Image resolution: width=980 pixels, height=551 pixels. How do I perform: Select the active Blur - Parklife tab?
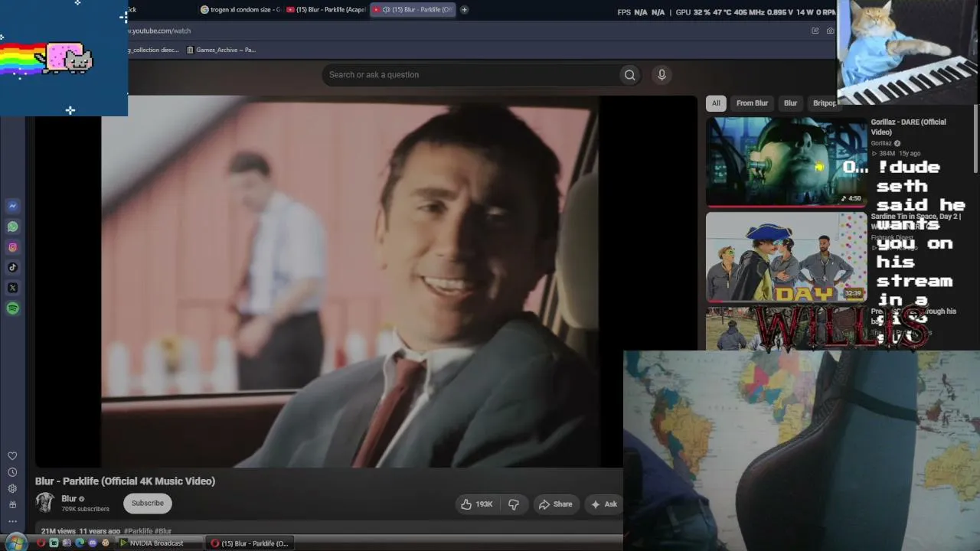click(x=413, y=10)
